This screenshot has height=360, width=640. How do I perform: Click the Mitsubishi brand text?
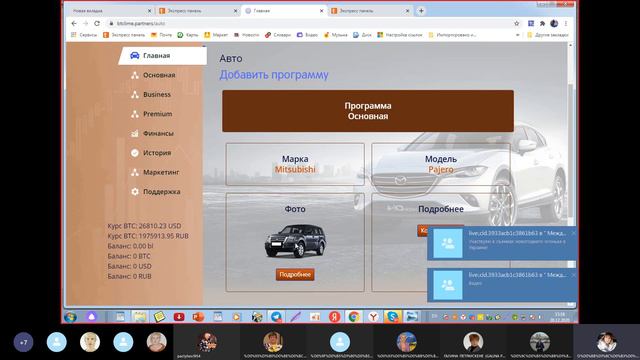pyautogui.click(x=295, y=169)
